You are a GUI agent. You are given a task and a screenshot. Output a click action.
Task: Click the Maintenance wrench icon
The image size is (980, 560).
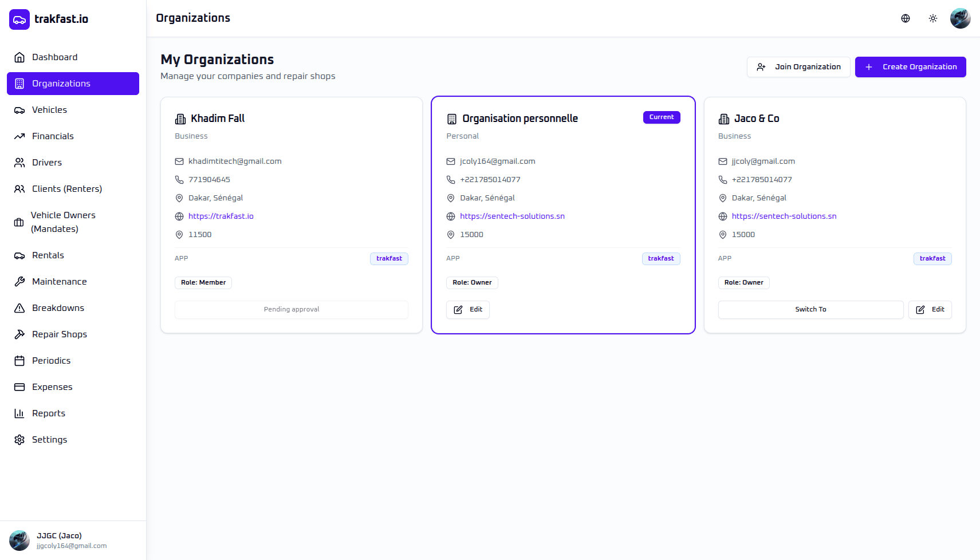click(19, 282)
